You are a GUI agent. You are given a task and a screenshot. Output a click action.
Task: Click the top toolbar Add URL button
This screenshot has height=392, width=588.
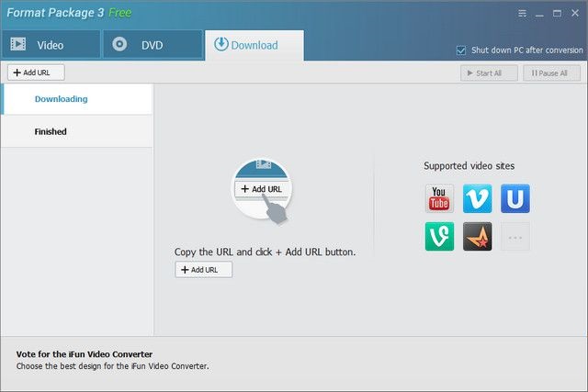point(36,73)
